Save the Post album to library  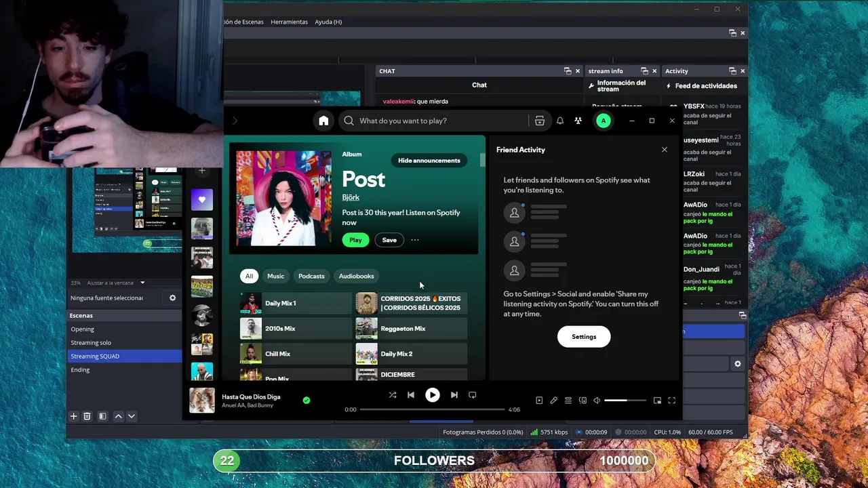coord(389,240)
